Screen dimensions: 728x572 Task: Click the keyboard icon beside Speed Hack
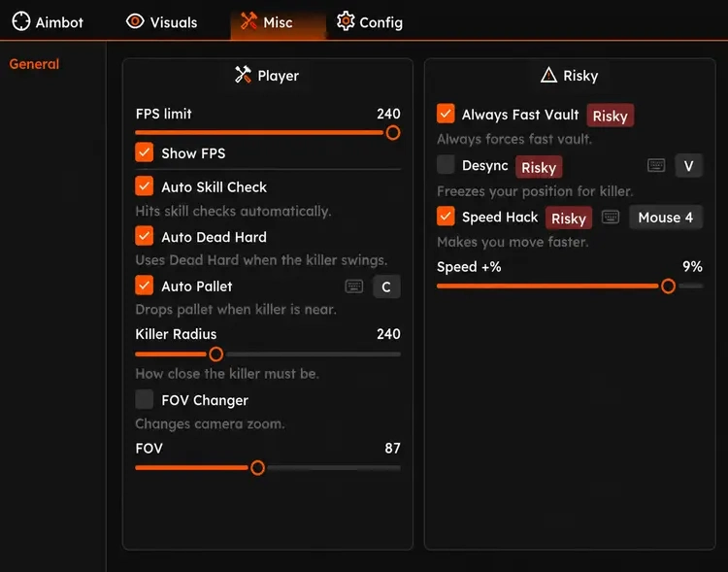tap(611, 217)
